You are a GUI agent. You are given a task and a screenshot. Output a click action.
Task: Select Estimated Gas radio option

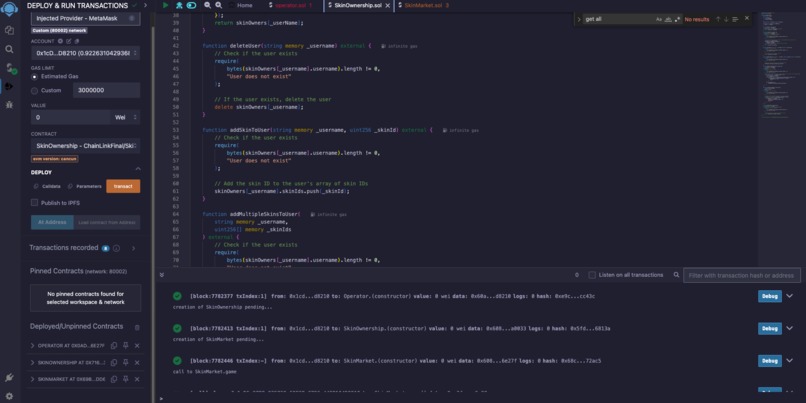34,77
